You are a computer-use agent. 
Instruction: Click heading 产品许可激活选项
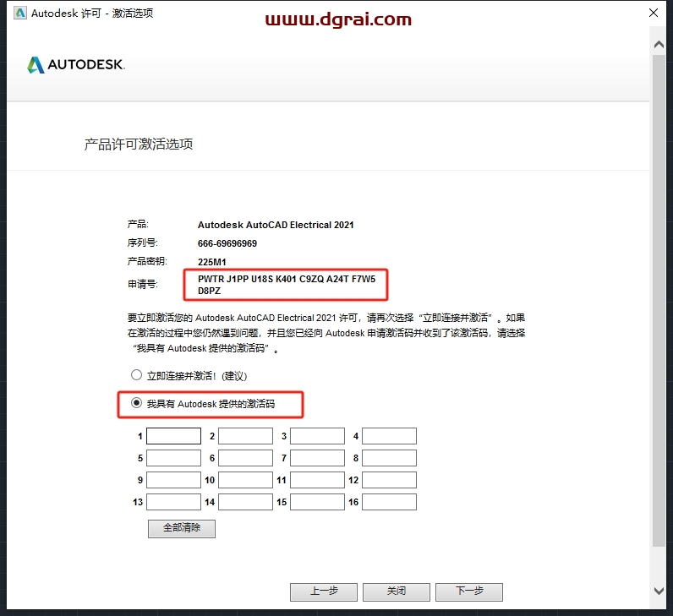(x=138, y=144)
